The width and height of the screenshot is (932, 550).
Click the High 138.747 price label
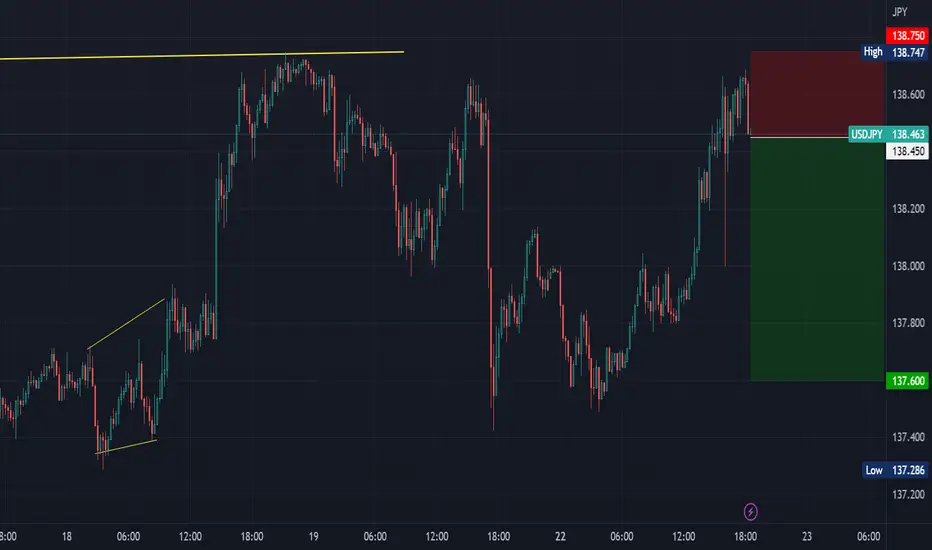click(x=895, y=52)
